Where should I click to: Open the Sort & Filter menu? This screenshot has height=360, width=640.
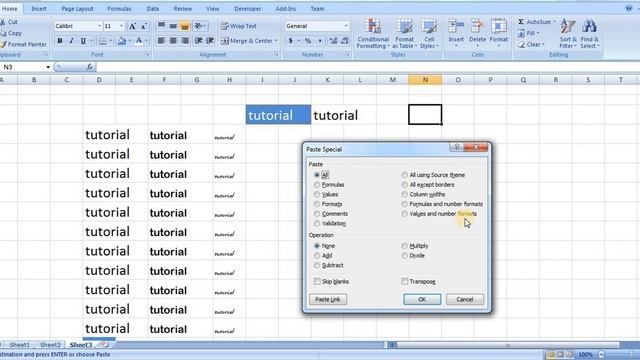(x=568, y=34)
